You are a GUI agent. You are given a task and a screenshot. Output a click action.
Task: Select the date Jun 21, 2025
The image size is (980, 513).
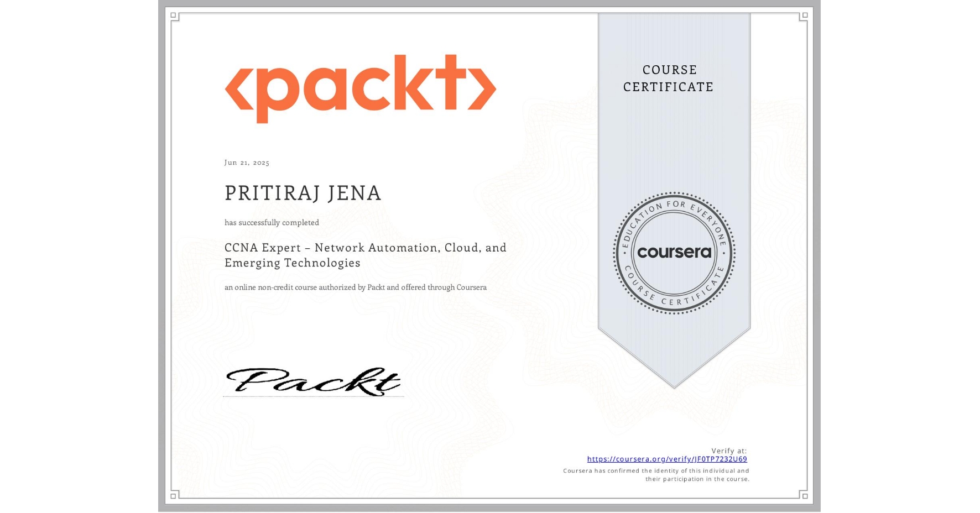click(x=247, y=163)
